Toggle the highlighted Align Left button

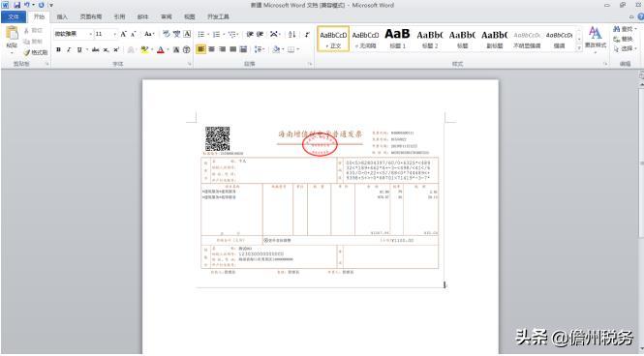200,49
